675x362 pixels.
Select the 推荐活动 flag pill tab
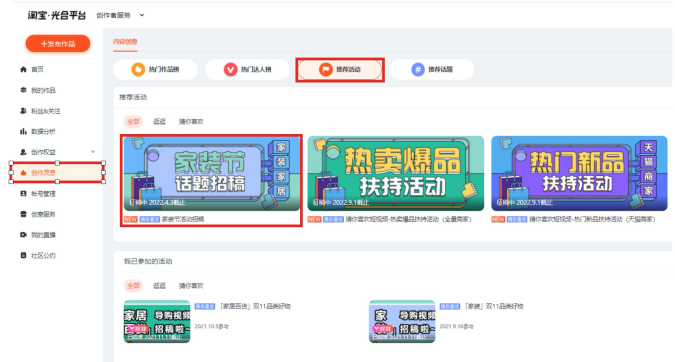[x=340, y=69]
